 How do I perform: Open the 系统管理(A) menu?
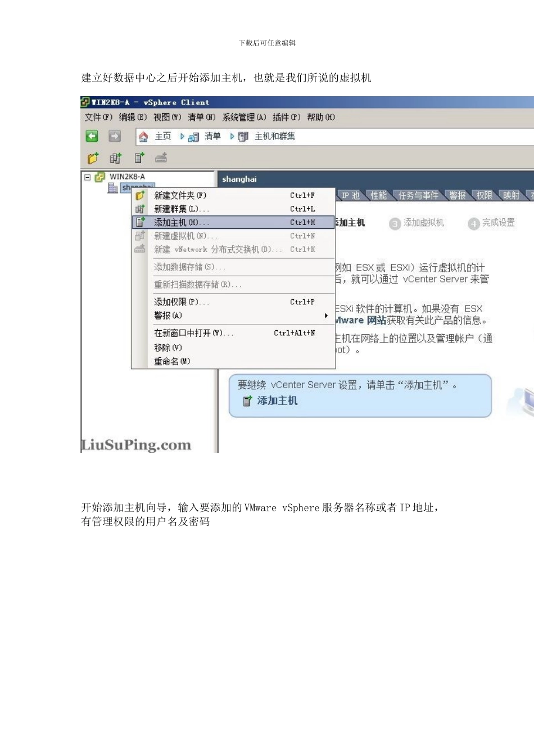[244, 117]
